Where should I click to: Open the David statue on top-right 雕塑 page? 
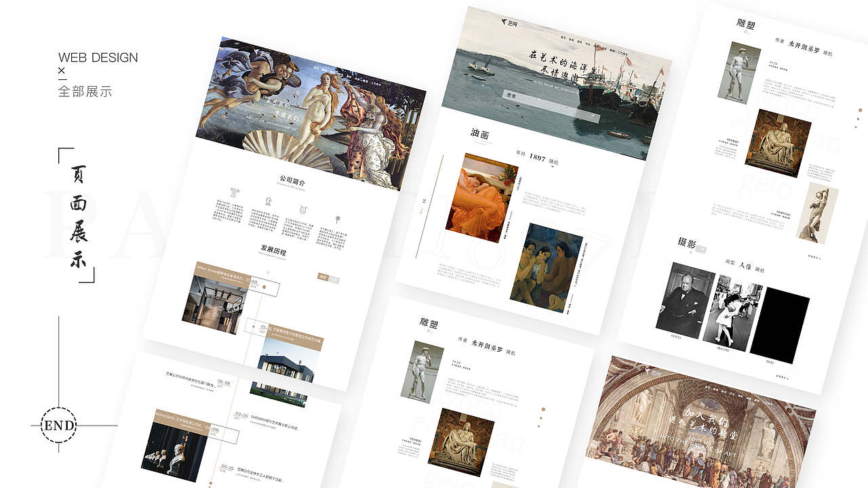[x=738, y=72]
